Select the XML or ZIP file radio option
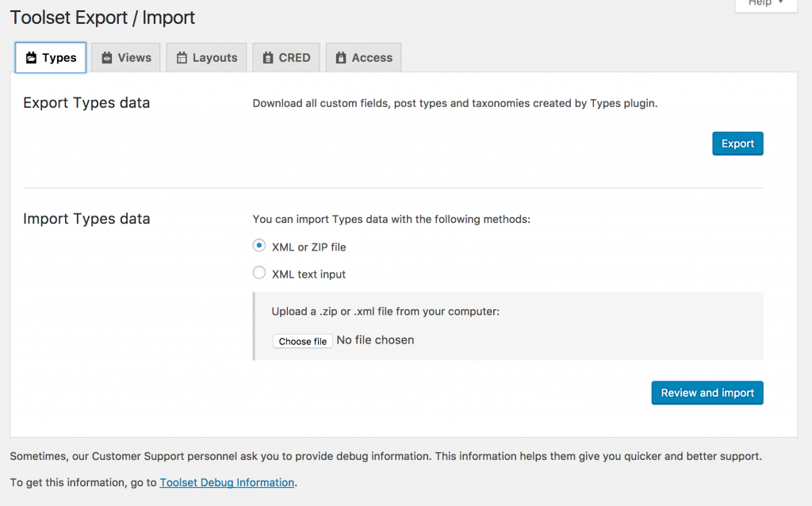 pyautogui.click(x=259, y=246)
